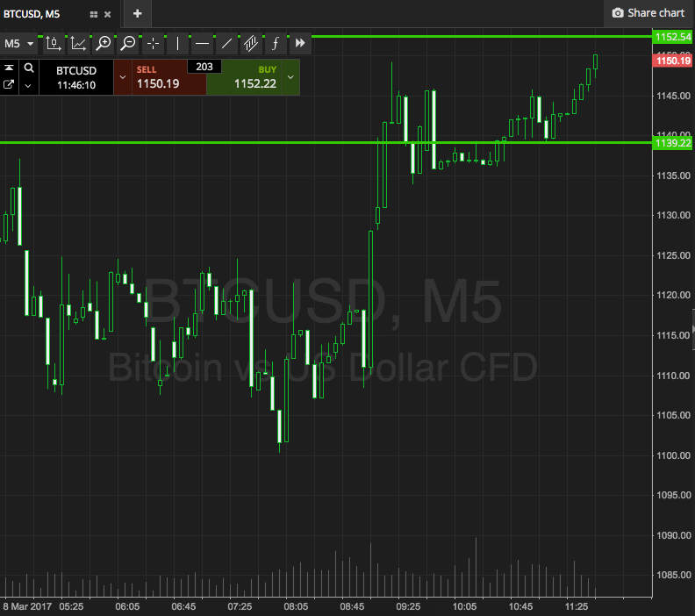Collapse the trade panel with top arrow
Screen dimensions: 695x616
pyautogui.click(x=9, y=68)
